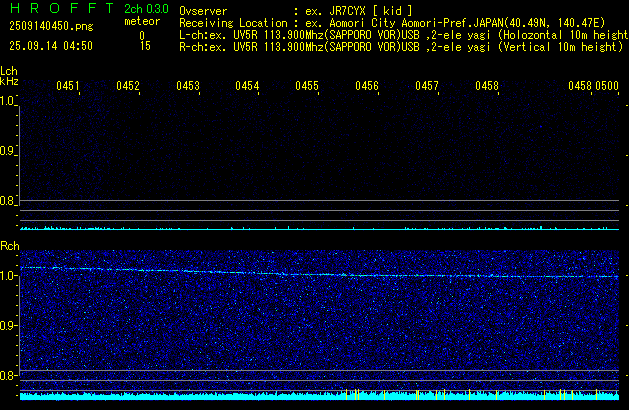Click the HROFFT title text
Viewport: 629px width, 410px height.
(x=62, y=8)
